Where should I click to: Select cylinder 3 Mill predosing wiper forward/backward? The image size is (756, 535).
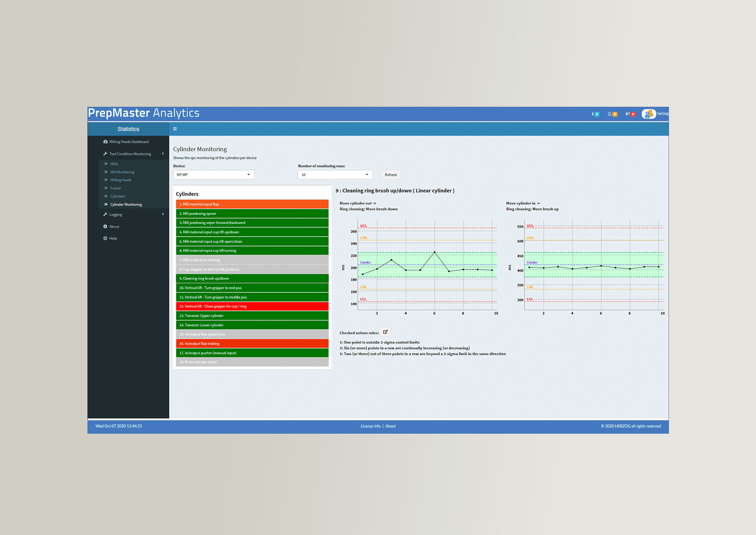click(x=252, y=223)
